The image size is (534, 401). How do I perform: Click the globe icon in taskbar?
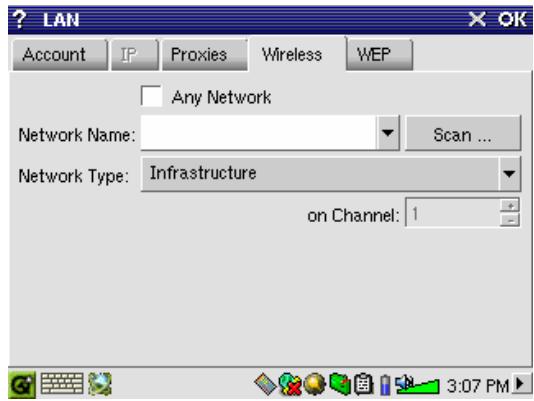pyautogui.click(x=100, y=384)
